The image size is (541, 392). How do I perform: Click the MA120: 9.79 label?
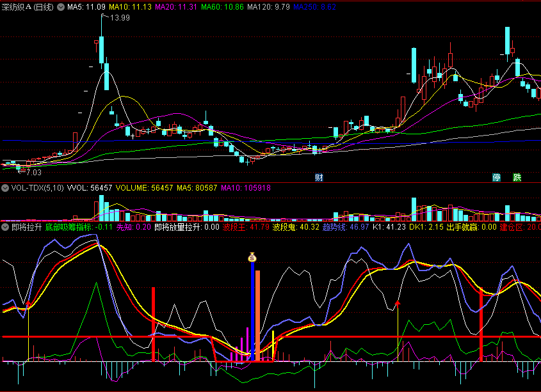tap(268, 7)
